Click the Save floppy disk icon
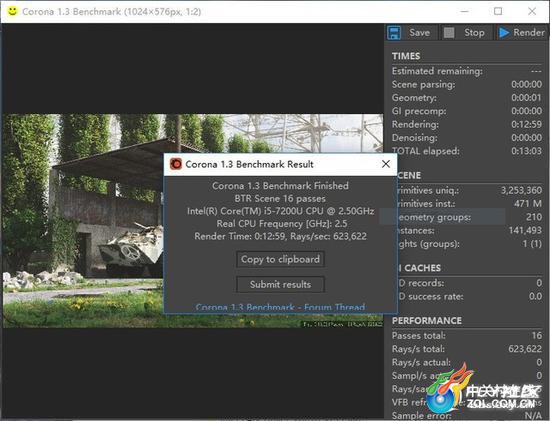The height and width of the screenshot is (421, 550). point(394,33)
